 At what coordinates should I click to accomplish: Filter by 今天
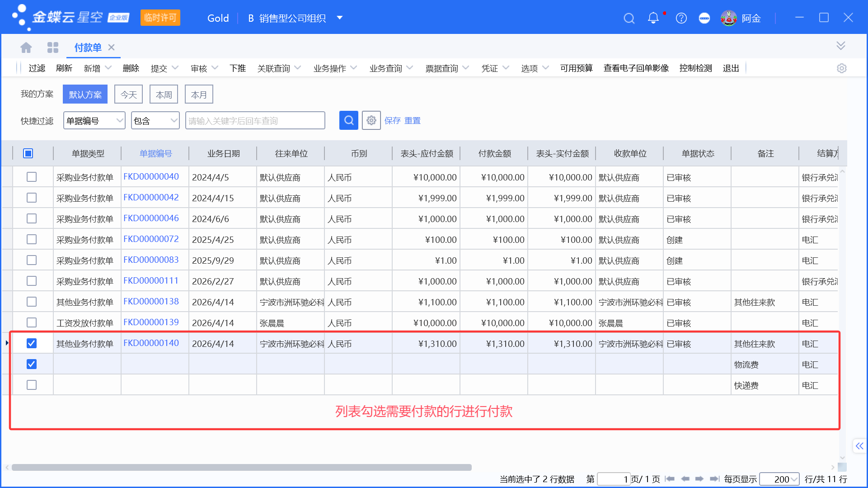(129, 94)
